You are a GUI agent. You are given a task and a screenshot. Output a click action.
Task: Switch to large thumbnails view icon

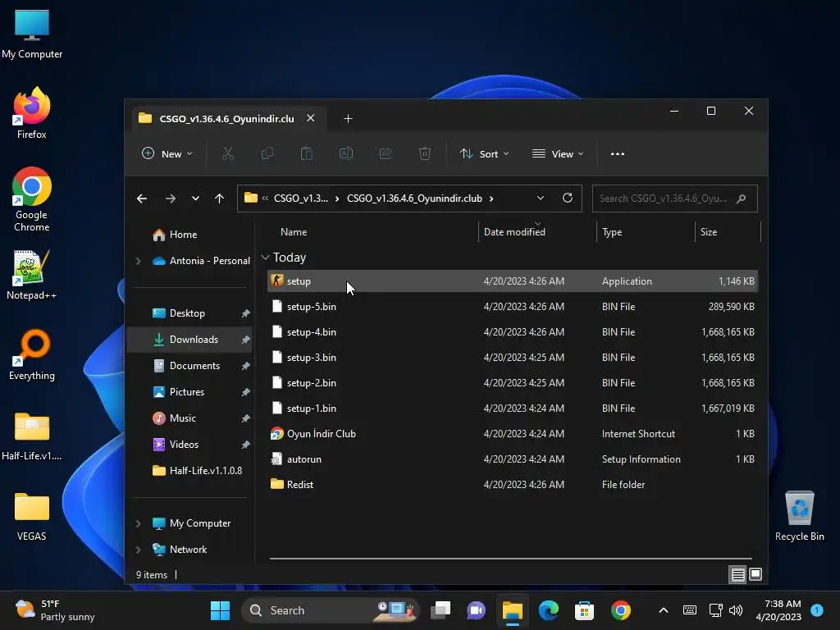tap(756, 575)
